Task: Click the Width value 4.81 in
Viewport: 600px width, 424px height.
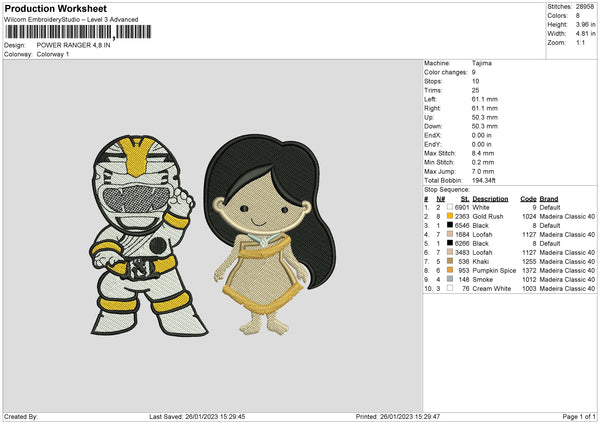Action: click(585, 34)
